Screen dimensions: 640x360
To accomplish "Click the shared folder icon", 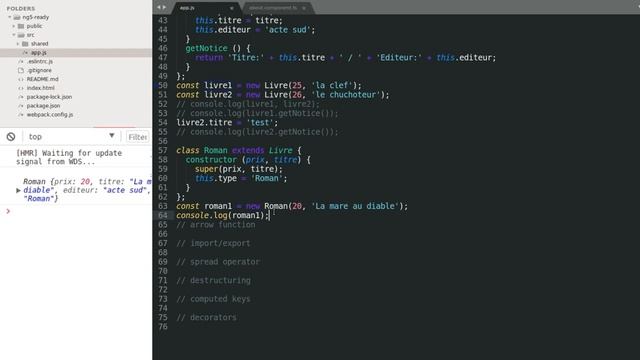I will (25, 44).
